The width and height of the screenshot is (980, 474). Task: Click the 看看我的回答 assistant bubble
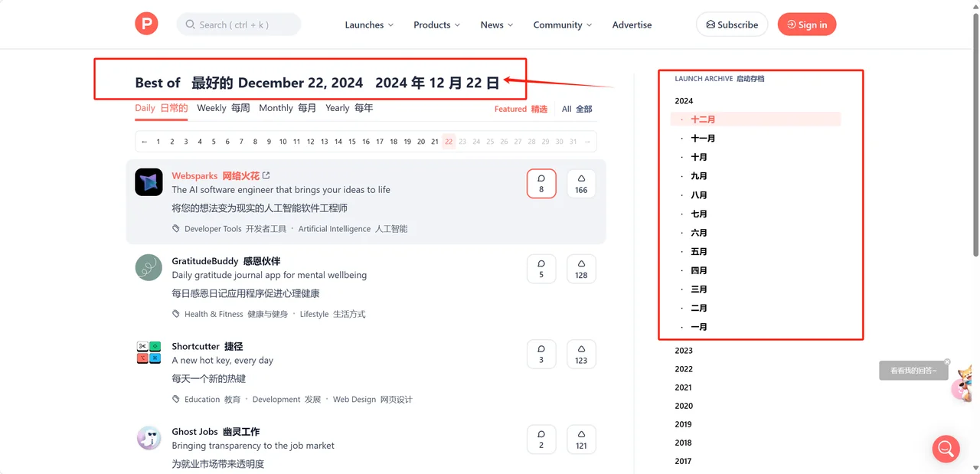coord(913,371)
